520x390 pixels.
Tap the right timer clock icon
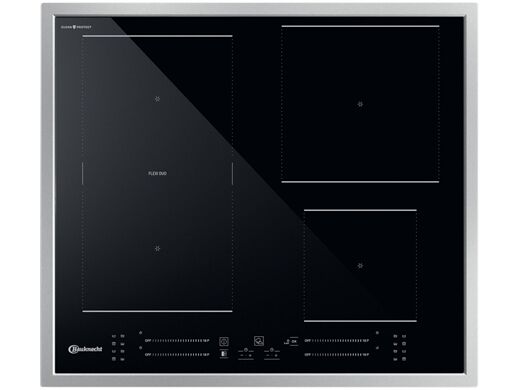tap(272, 350)
